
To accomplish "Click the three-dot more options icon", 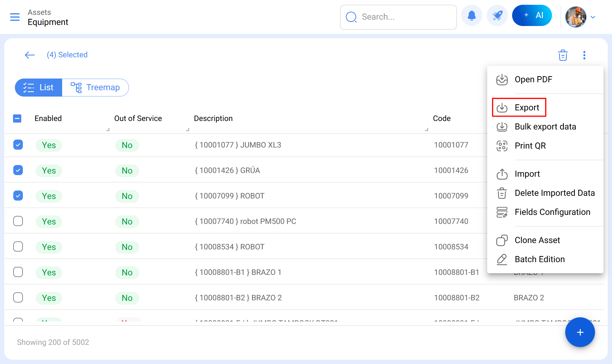I will coord(584,55).
